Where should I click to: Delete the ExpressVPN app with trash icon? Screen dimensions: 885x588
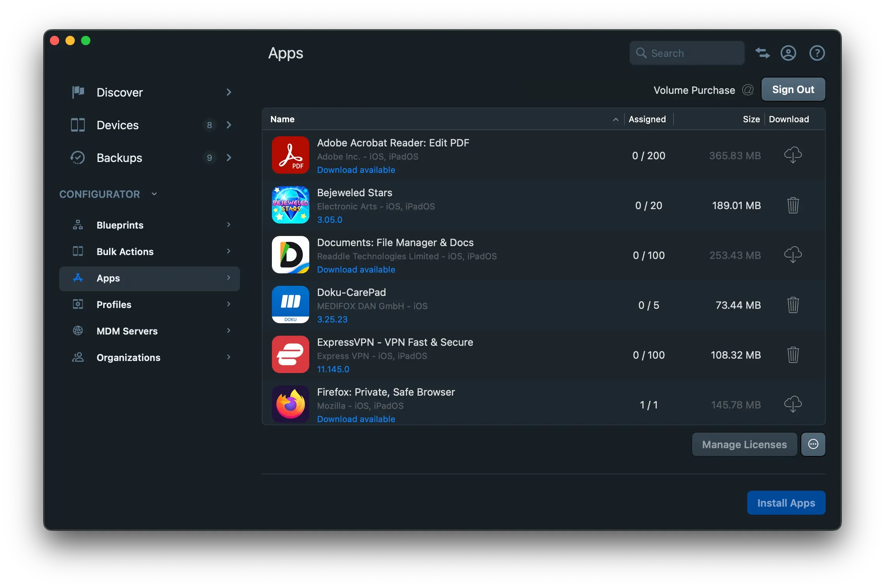[793, 355]
